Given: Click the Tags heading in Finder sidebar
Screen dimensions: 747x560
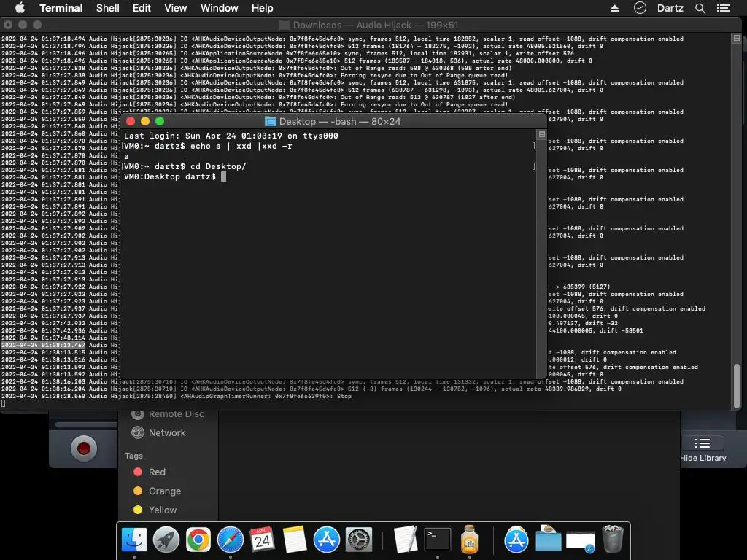Looking at the screenshot, I should pyautogui.click(x=134, y=456).
